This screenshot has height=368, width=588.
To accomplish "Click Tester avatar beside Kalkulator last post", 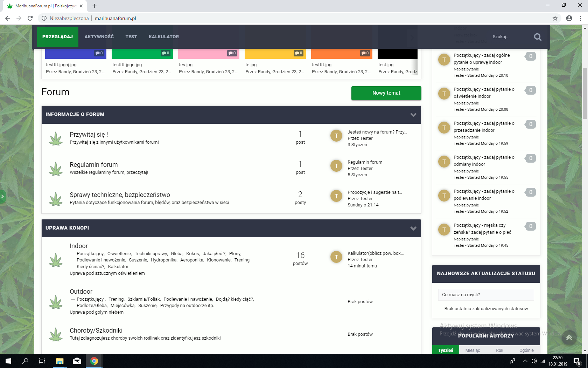I will coord(336,257).
